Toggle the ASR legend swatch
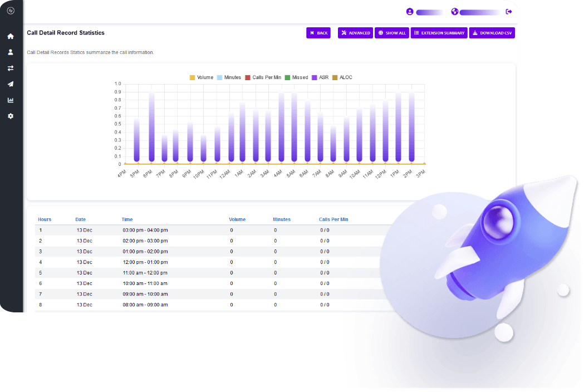Viewport: 584px width, 392px height. click(315, 77)
